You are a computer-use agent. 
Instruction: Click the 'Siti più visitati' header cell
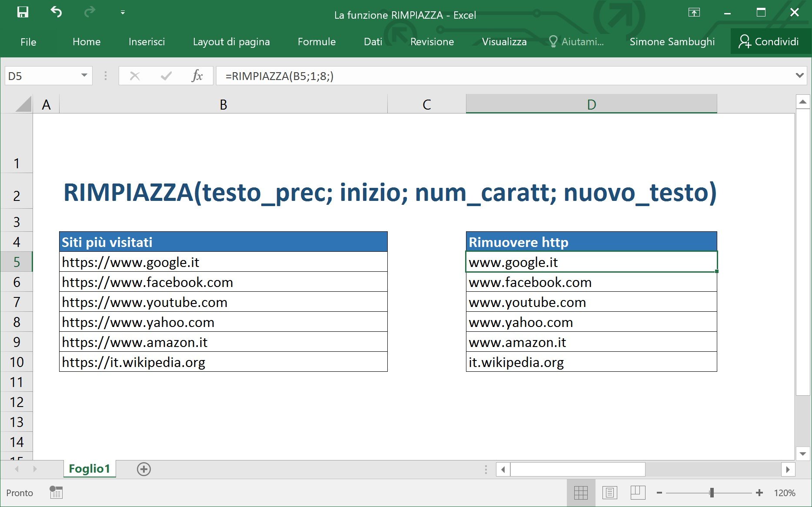tap(223, 242)
